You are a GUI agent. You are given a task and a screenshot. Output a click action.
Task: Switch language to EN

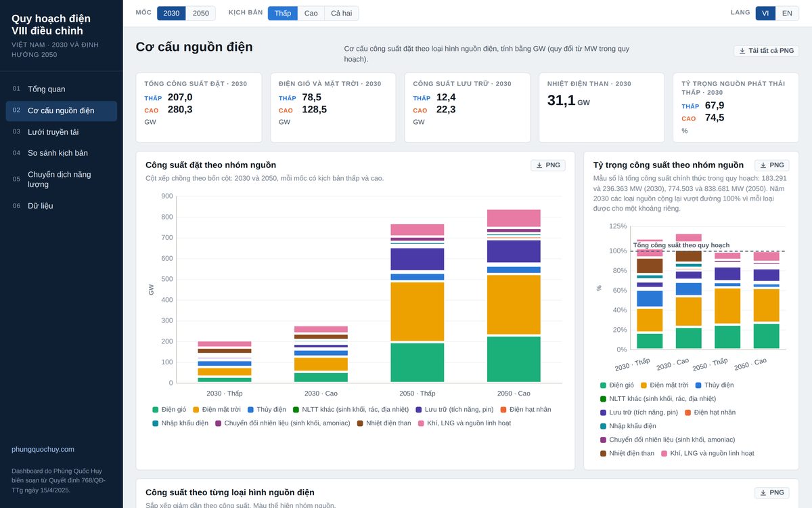pos(787,13)
